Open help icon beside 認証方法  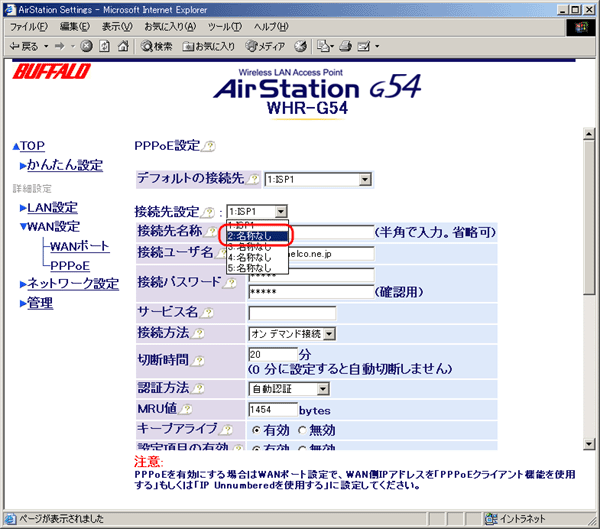(x=198, y=389)
